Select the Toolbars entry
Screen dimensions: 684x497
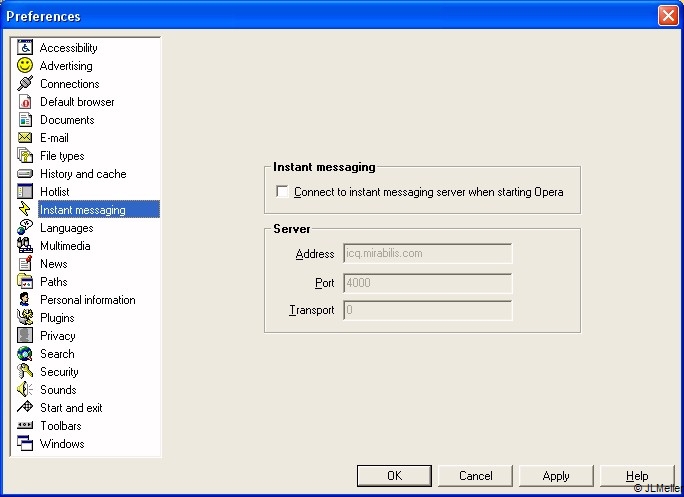(x=61, y=426)
